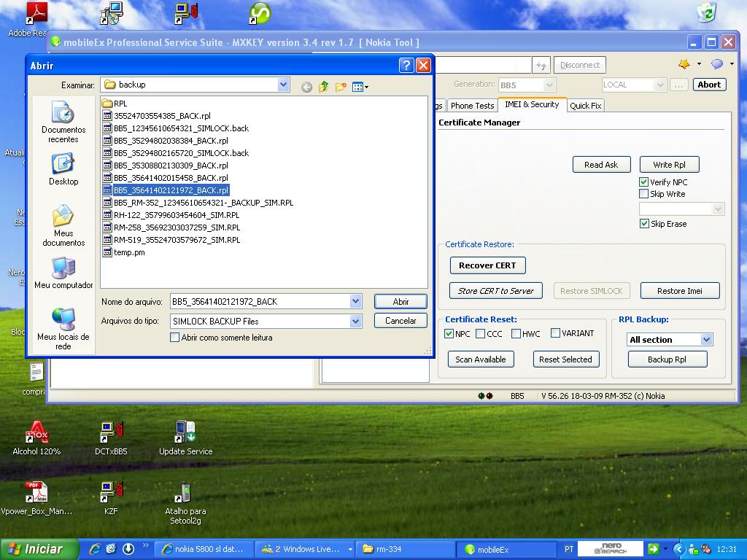
Task: Click Store CERT to Server
Action: (495, 290)
